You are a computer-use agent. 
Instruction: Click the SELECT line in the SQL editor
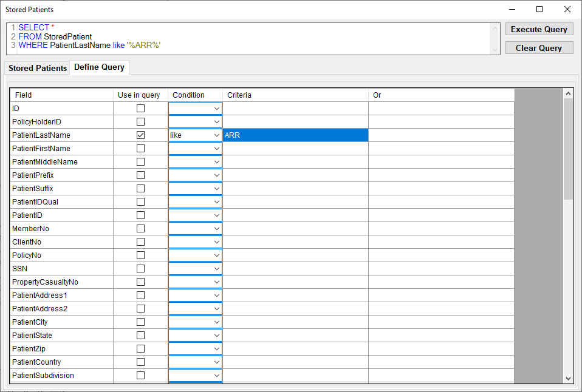coord(36,27)
